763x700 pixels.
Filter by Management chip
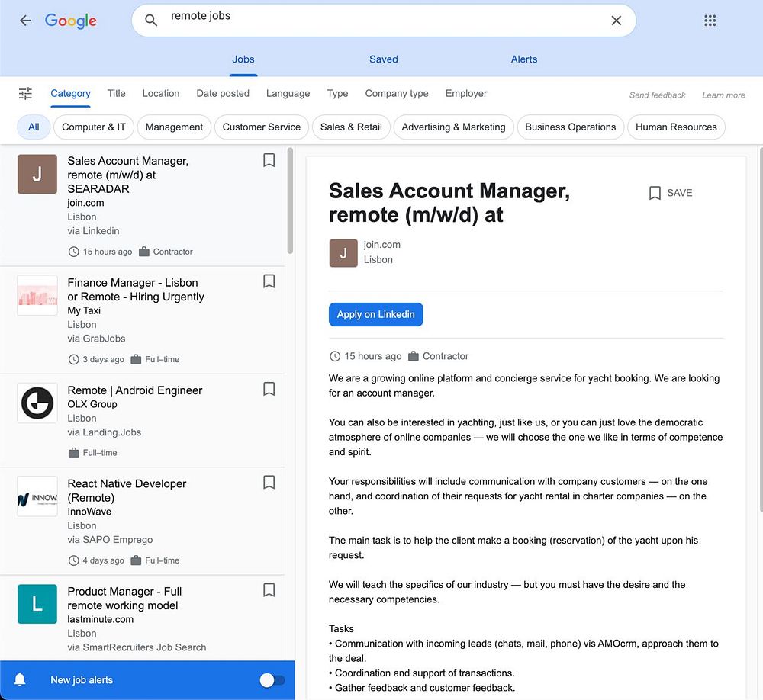pos(174,127)
